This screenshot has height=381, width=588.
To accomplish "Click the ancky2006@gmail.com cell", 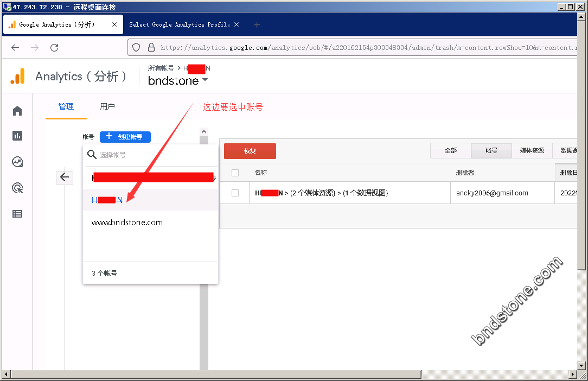I will [492, 193].
